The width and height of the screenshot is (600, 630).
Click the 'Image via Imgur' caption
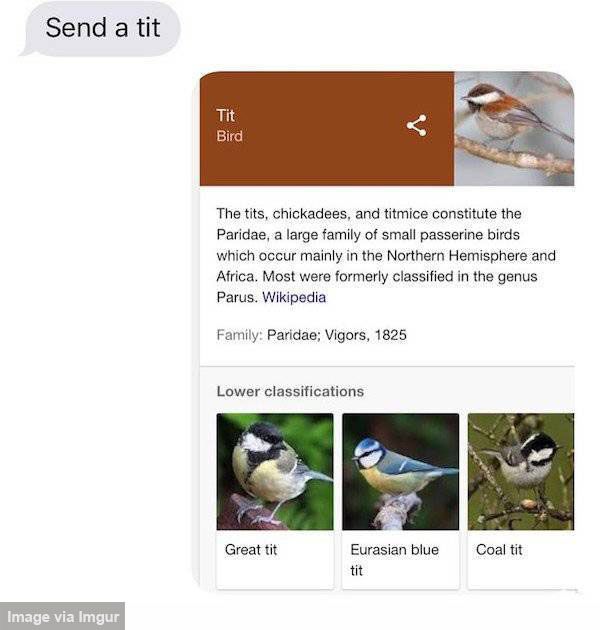click(x=63, y=616)
